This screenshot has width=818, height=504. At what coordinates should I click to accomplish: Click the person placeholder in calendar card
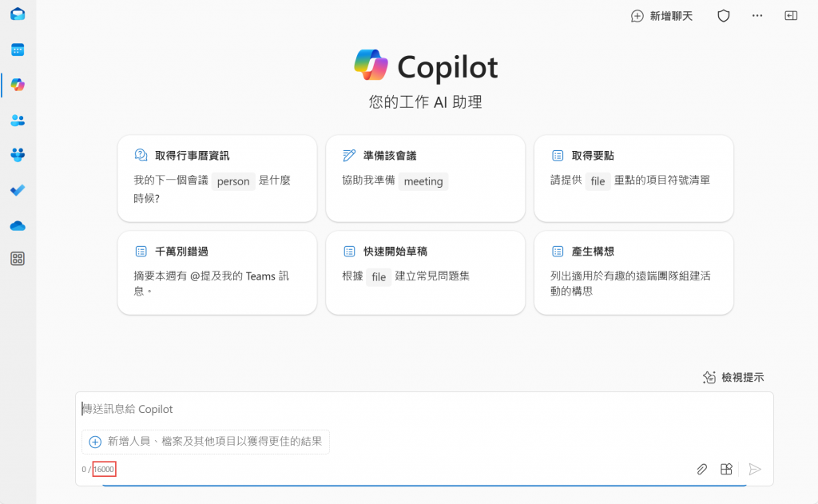click(x=233, y=181)
